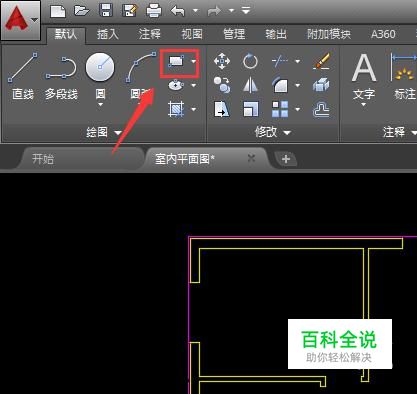Expand the Rectangle tool dropdown arrow

194,61
